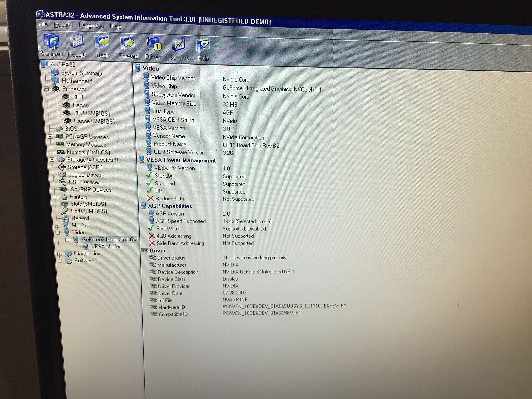Screen dimensions: 532x399
Task: Select USB Devices in the tree
Action: pyautogui.click(x=84, y=182)
